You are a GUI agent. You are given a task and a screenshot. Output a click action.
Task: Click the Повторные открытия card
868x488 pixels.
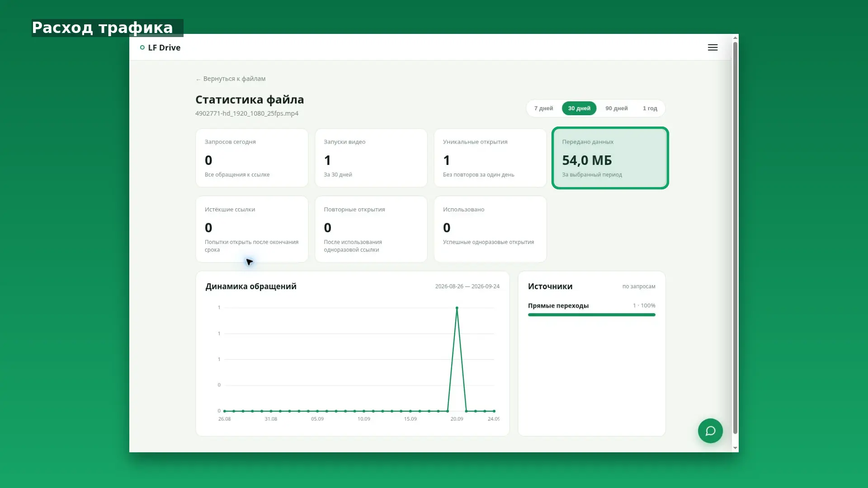pyautogui.click(x=371, y=229)
